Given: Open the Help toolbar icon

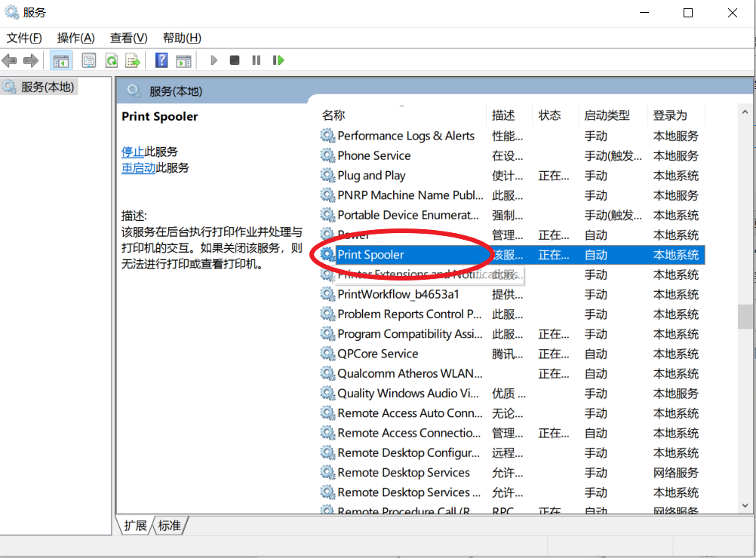Looking at the screenshot, I should click(161, 60).
